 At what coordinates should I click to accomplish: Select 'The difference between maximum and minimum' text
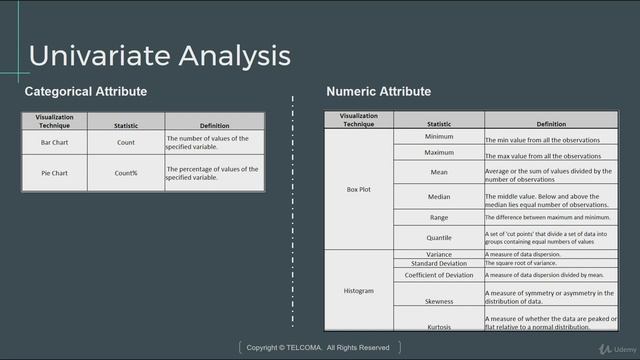click(547, 218)
